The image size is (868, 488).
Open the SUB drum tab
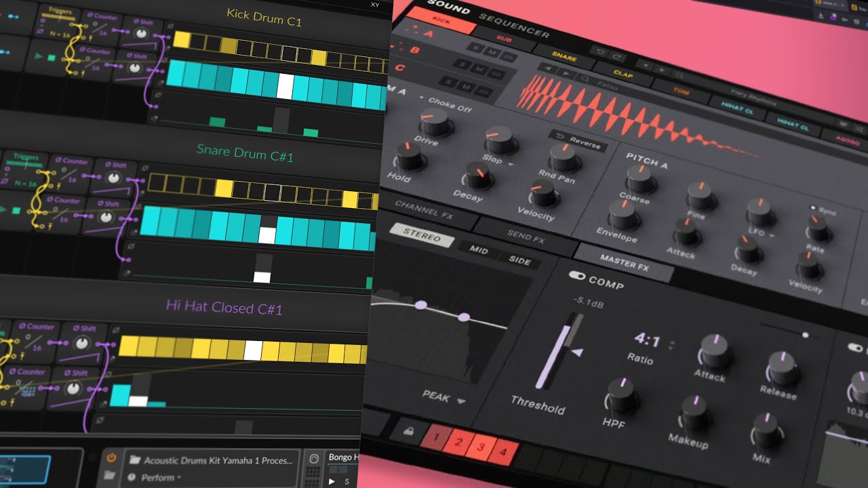click(x=505, y=40)
